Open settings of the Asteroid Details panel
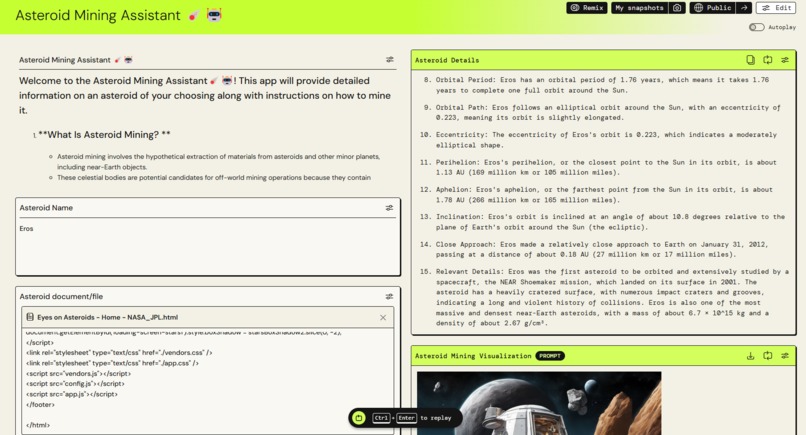Image resolution: width=806 pixels, height=435 pixels. (x=785, y=60)
